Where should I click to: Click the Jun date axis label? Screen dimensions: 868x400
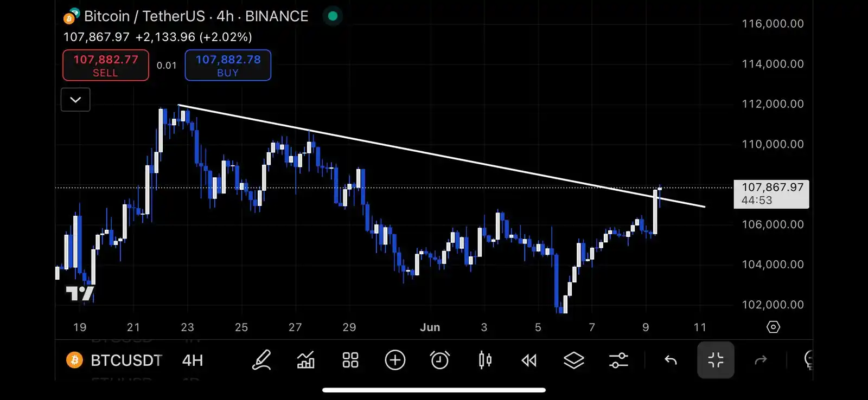coord(430,327)
